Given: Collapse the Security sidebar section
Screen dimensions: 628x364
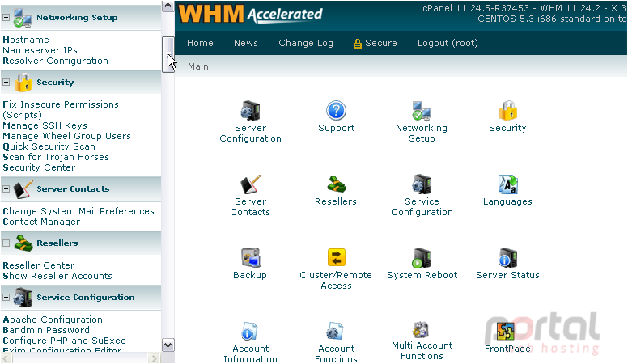Looking at the screenshot, I should pyautogui.click(x=6, y=82).
